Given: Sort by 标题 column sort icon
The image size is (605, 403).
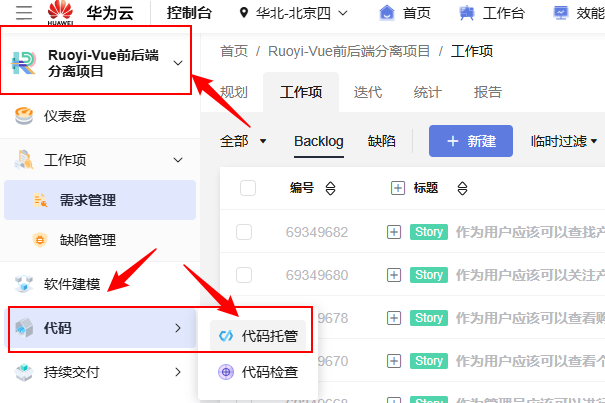Looking at the screenshot, I should point(462,188).
